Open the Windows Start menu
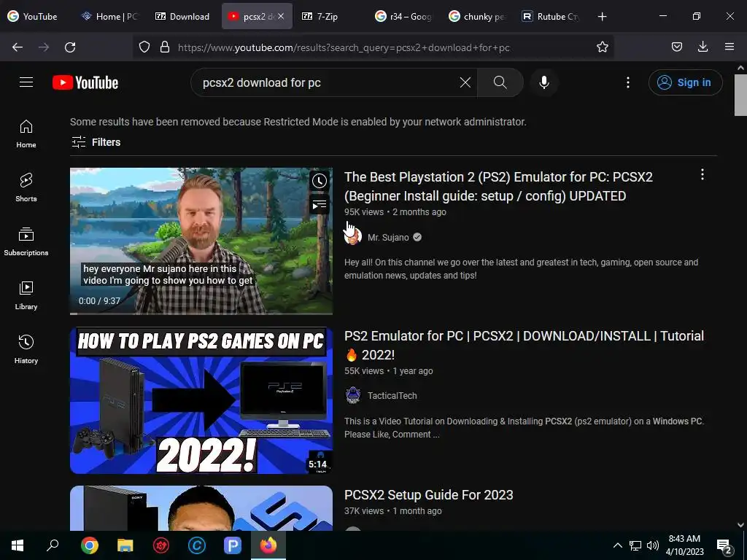Viewport: 747px width, 560px height. click(x=18, y=545)
